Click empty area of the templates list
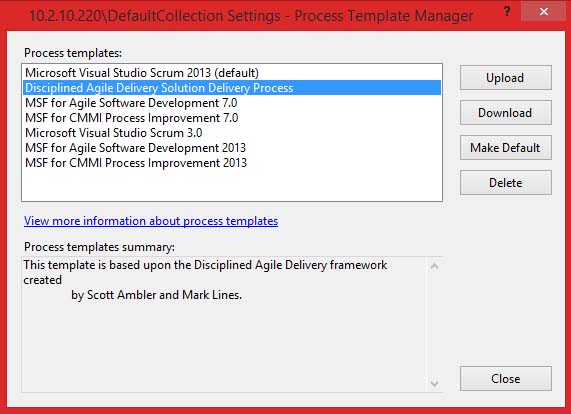The height and width of the screenshot is (414, 571). pyautogui.click(x=232, y=185)
